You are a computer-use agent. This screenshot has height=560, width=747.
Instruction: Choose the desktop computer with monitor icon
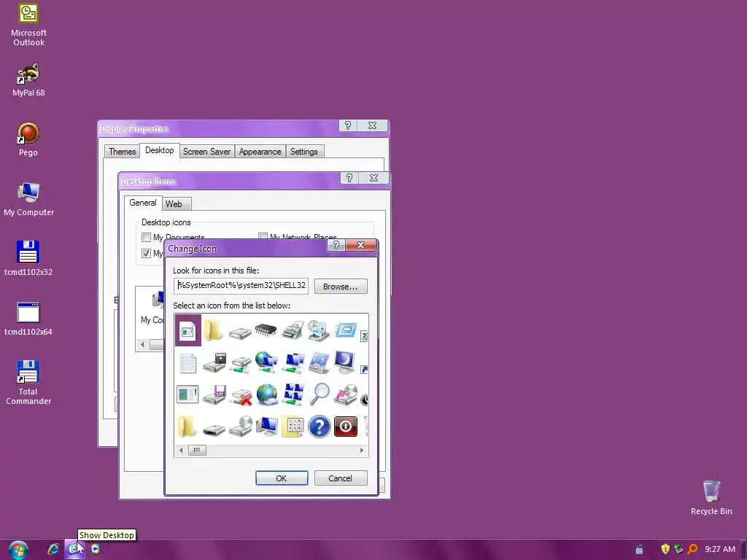coord(267,426)
